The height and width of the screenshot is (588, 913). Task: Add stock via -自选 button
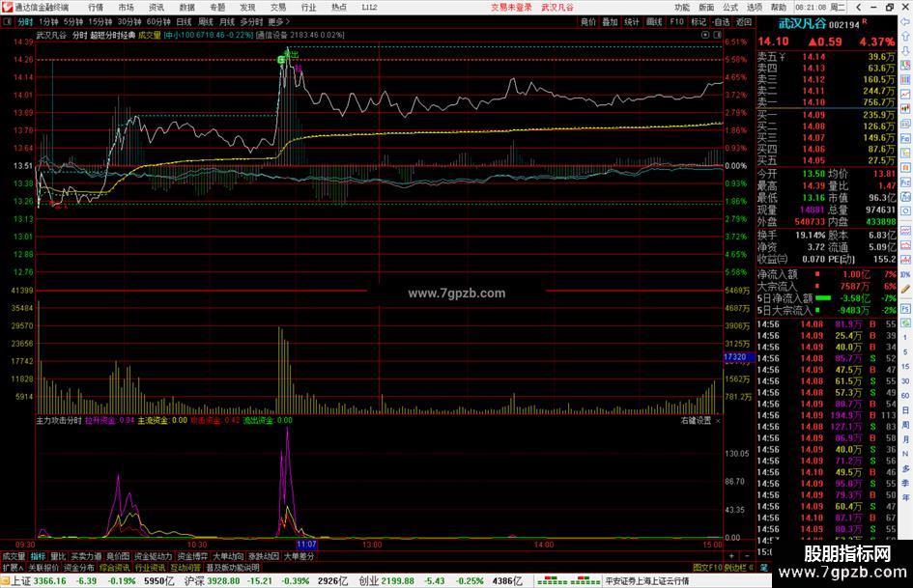(721, 22)
